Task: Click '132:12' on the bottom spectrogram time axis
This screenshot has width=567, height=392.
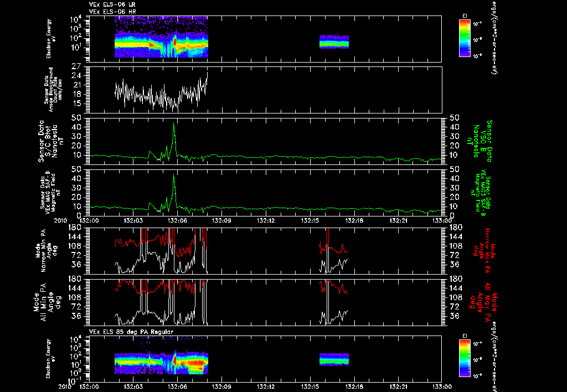Action: (265, 386)
